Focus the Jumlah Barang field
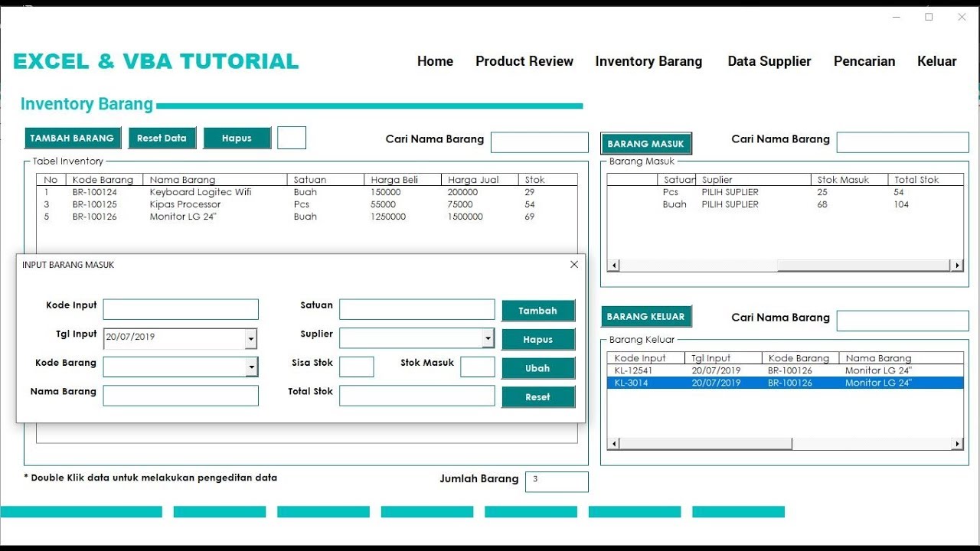Image resolution: width=980 pixels, height=551 pixels. pyautogui.click(x=557, y=481)
